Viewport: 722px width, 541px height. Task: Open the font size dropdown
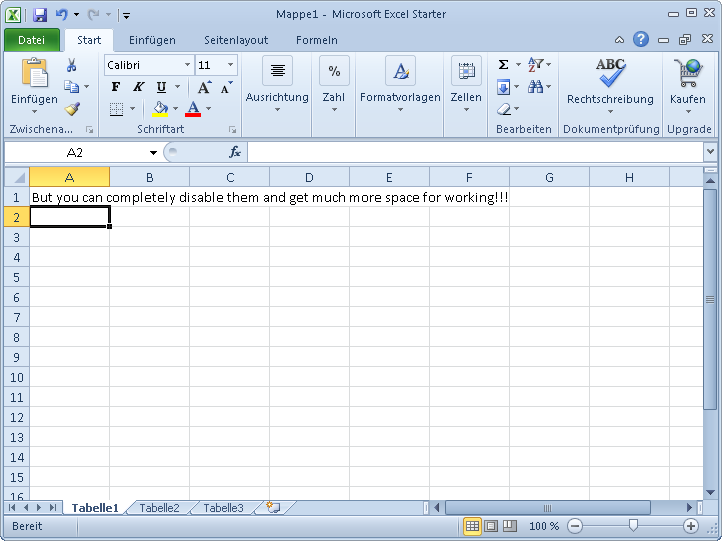pos(230,65)
